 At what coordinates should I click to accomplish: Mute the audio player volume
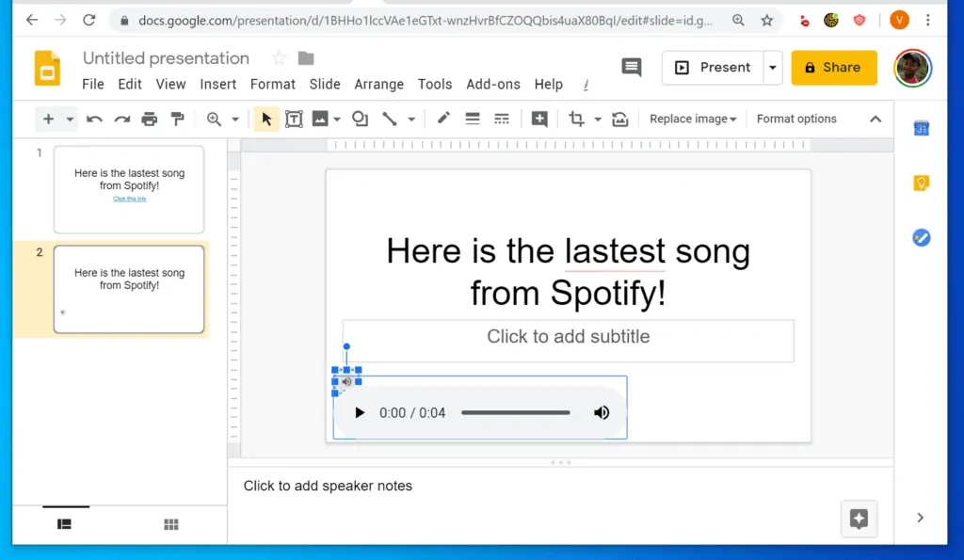[602, 412]
